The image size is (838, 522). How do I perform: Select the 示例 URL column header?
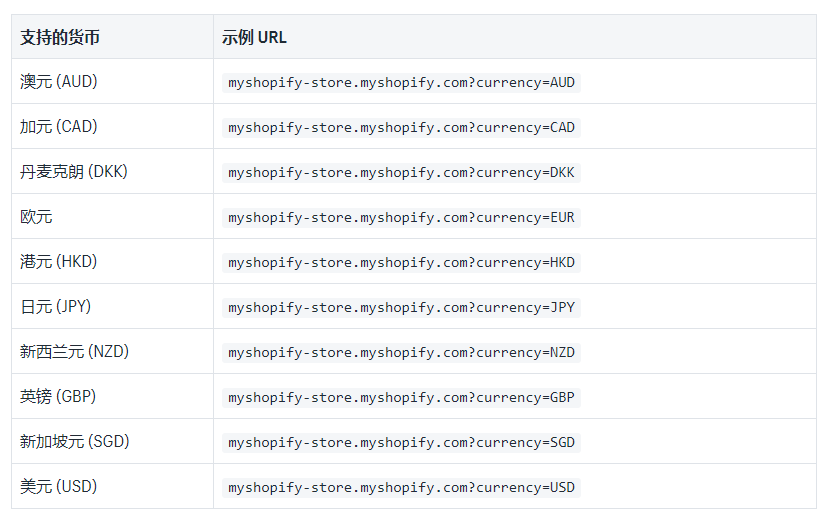click(515, 37)
